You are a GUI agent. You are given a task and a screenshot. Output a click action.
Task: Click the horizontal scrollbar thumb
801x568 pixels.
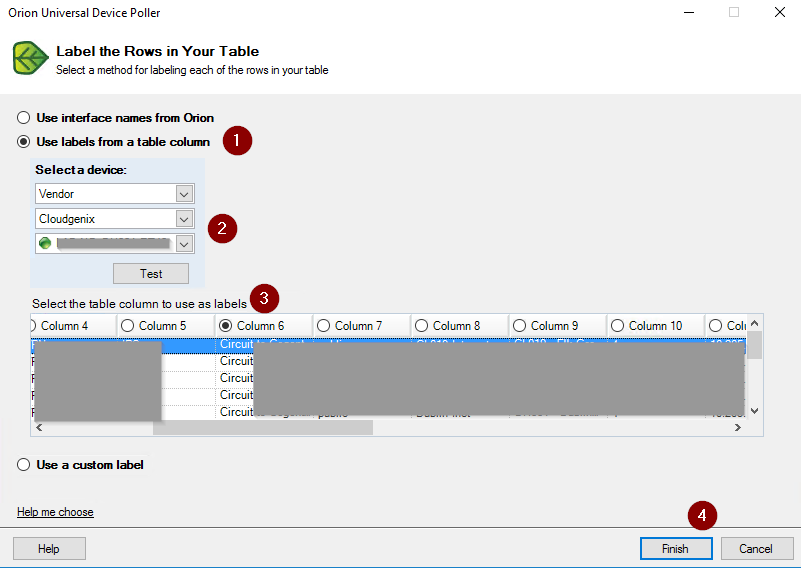tap(263, 428)
